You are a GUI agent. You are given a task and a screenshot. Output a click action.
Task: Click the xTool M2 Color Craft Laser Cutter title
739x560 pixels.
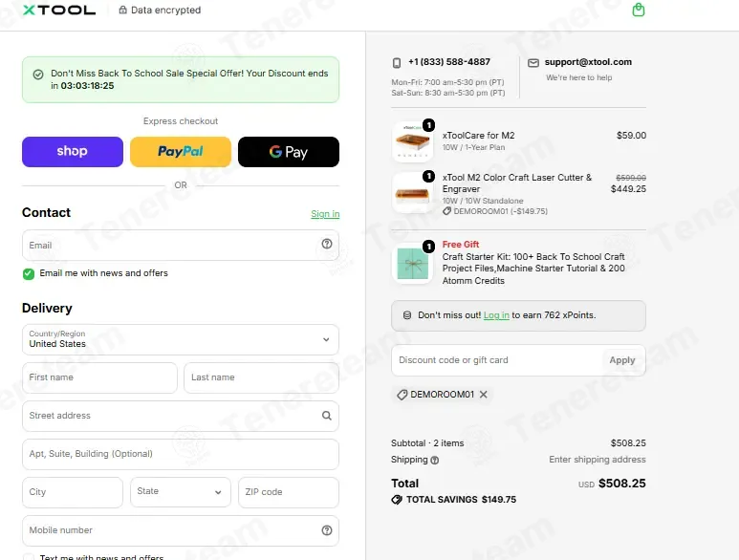[x=517, y=183]
